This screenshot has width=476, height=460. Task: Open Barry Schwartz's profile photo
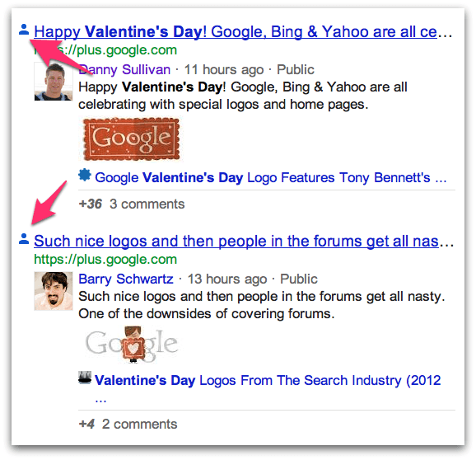pyautogui.click(x=54, y=291)
